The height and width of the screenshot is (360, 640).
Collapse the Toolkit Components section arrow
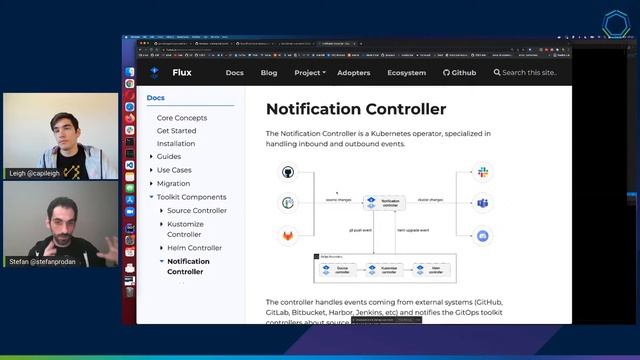[x=151, y=197]
